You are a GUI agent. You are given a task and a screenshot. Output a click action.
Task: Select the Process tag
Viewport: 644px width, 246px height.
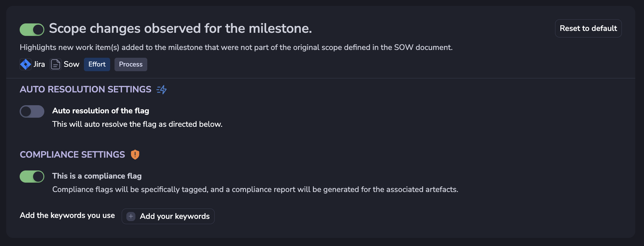pyautogui.click(x=131, y=64)
